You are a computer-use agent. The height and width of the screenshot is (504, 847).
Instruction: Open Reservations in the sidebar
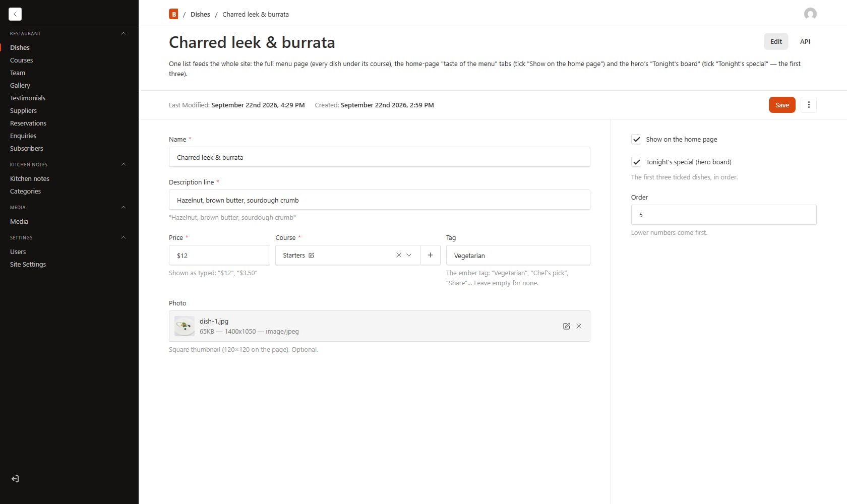[28, 123]
